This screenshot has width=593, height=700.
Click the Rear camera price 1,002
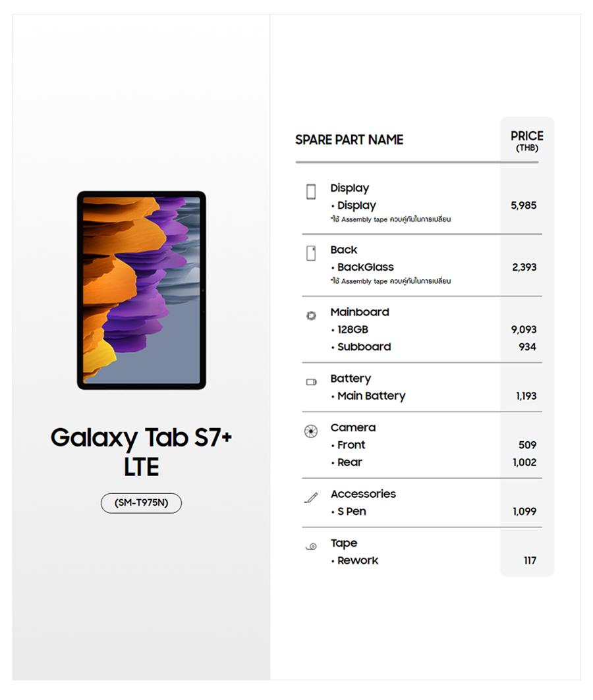[x=524, y=462]
